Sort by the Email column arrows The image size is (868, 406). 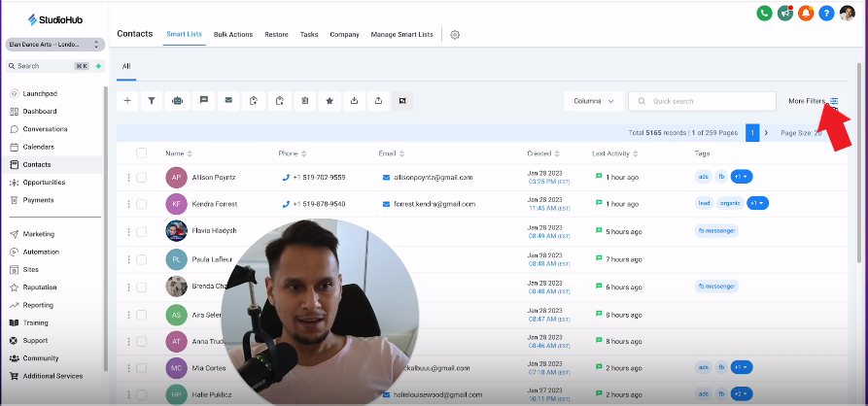tap(401, 153)
